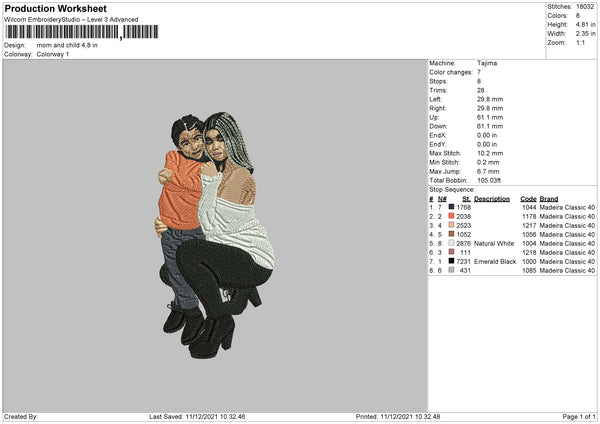The height and width of the screenshot is (424, 600).
Task: Click the 'N#' column header
Action: 442,199
